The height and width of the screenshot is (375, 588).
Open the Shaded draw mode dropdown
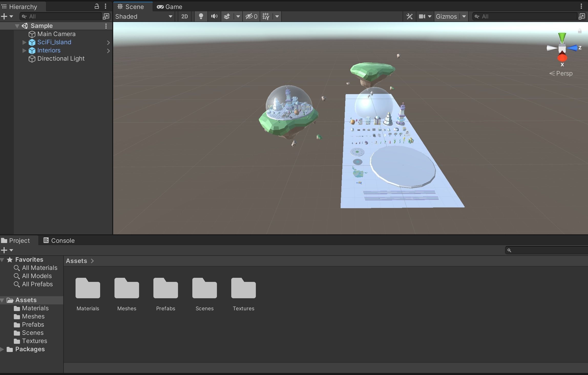[x=144, y=16]
